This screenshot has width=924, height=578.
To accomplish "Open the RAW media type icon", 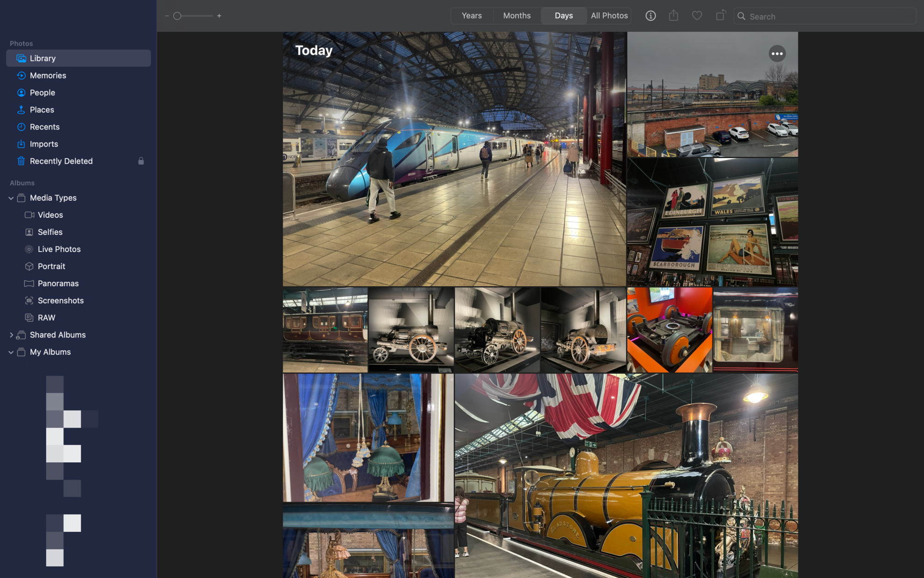I will pos(29,318).
